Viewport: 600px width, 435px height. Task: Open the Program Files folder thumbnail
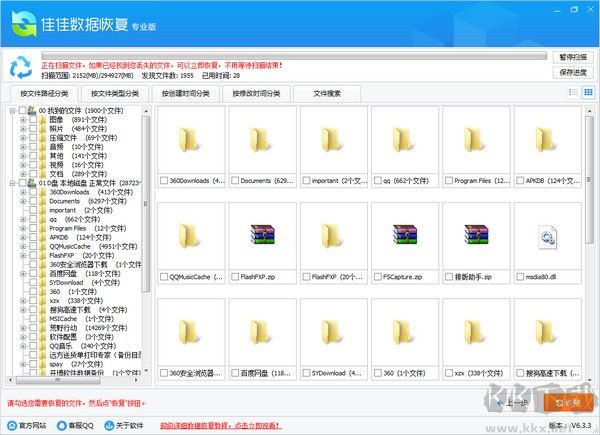tap(476, 140)
